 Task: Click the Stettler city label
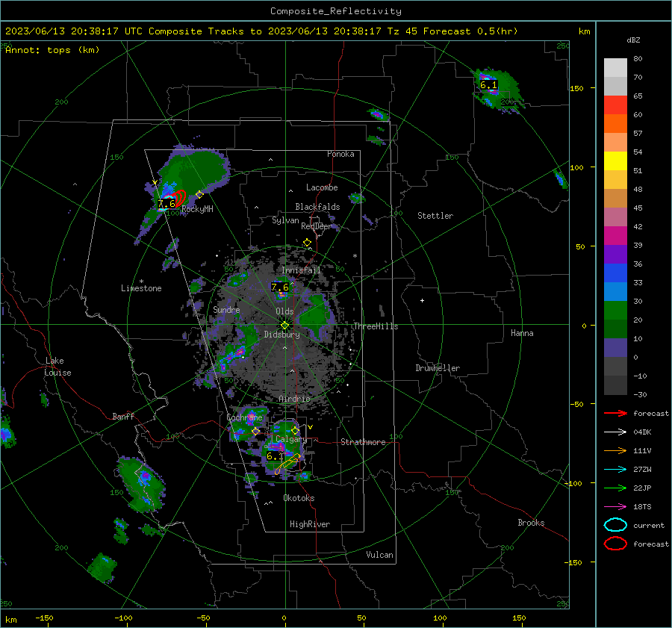(435, 216)
